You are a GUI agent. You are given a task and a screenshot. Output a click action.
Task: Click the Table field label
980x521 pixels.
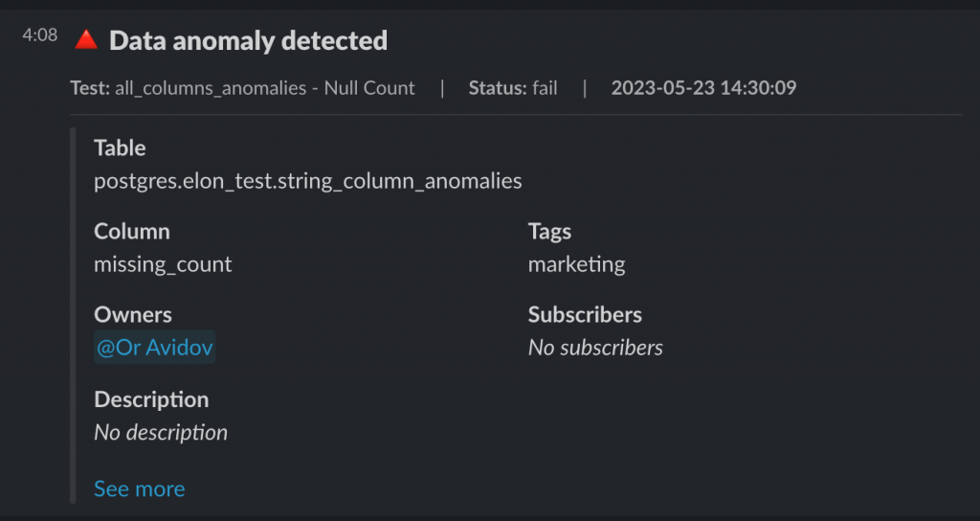pyautogui.click(x=120, y=147)
